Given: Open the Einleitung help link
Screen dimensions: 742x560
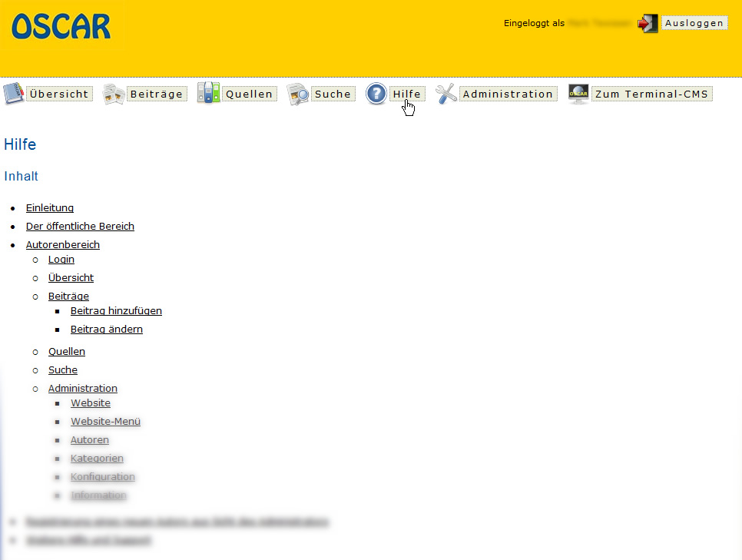Looking at the screenshot, I should (x=50, y=208).
